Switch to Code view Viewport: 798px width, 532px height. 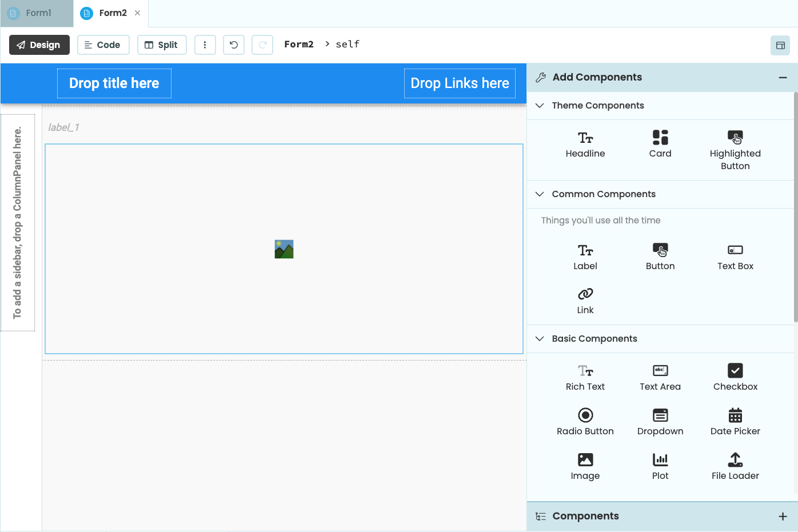point(103,45)
